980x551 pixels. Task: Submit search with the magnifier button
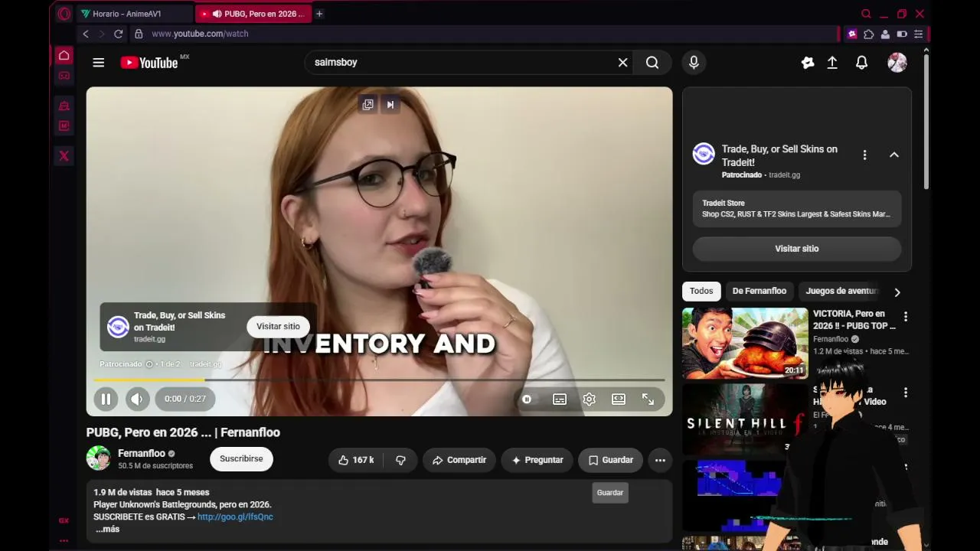(x=652, y=63)
